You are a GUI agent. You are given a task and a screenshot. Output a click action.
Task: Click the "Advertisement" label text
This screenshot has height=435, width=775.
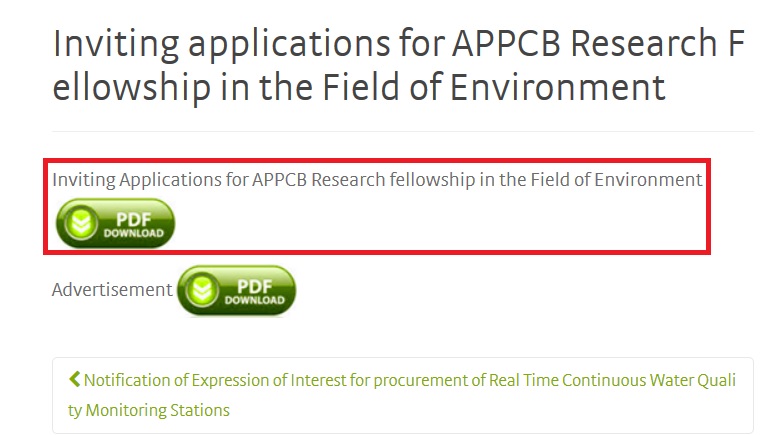112,289
